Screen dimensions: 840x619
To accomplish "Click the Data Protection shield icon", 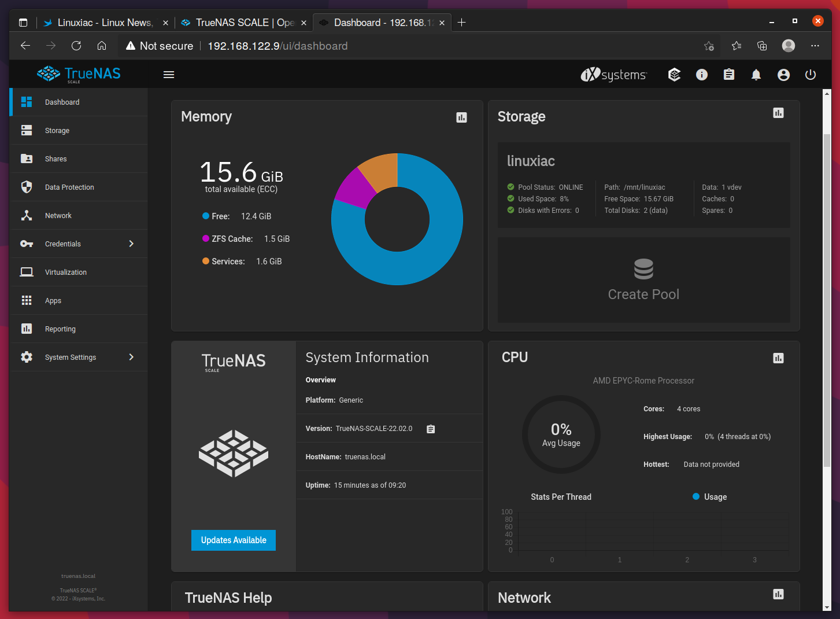I will click(x=27, y=187).
